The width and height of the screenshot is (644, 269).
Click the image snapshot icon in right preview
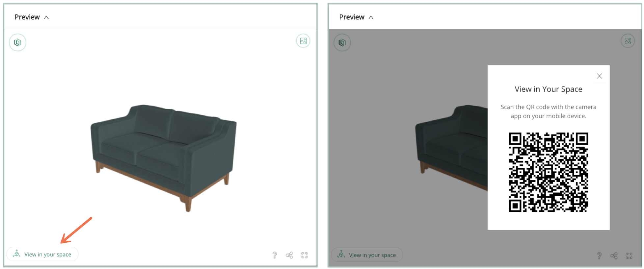point(628,41)
